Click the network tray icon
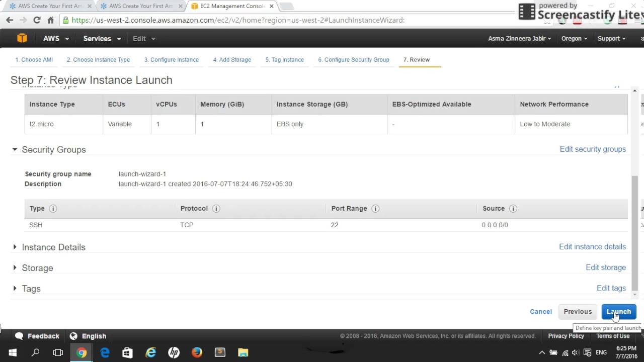The height and width of the screenshot is (362, 644). coord(565,352)
